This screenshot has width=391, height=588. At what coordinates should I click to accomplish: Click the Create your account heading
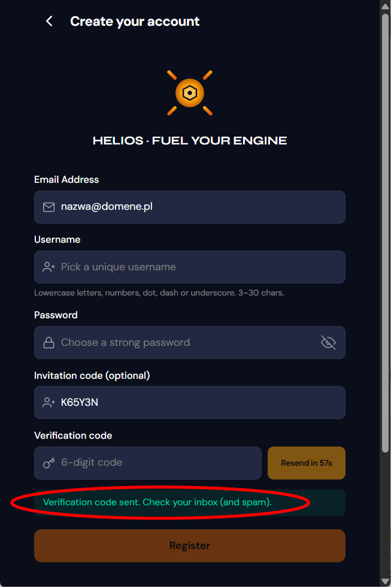click(135, 22)
